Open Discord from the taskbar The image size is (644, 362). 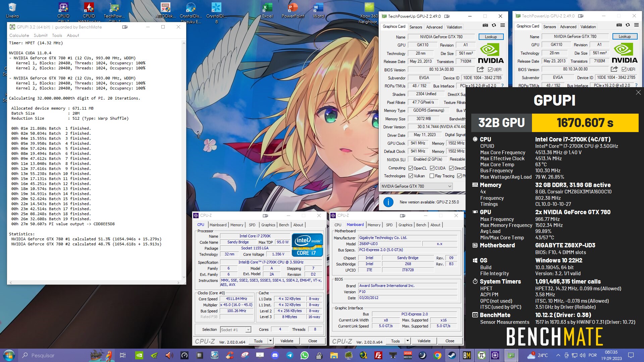[x=275, y=355]
